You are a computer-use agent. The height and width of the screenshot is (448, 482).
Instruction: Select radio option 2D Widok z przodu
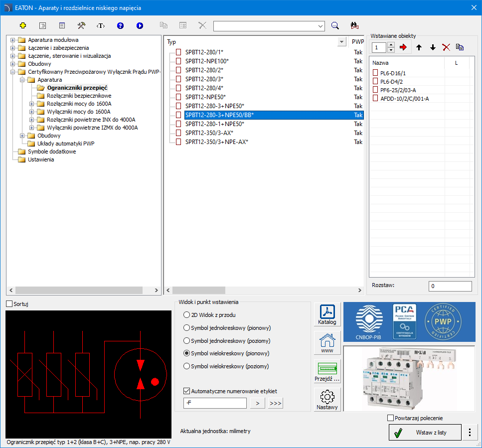pyautogui.click(x=187, y=315)
